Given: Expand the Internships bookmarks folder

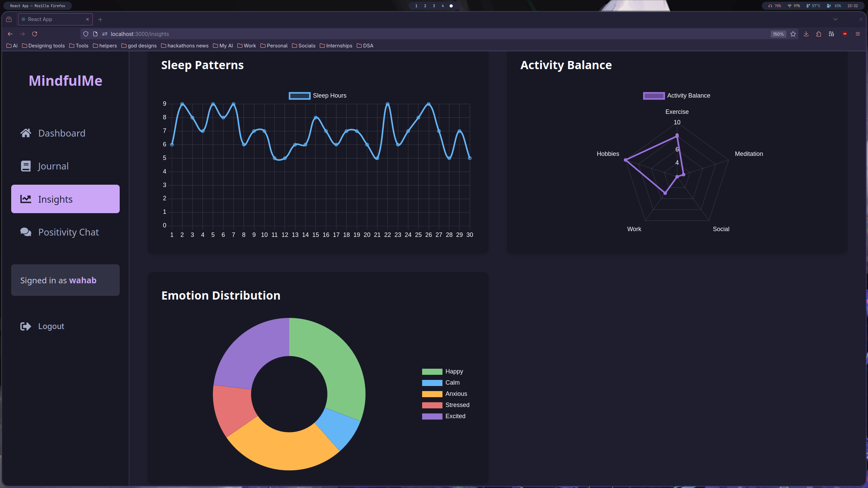Looking at the screenshot, I should (x=336, y=46).
